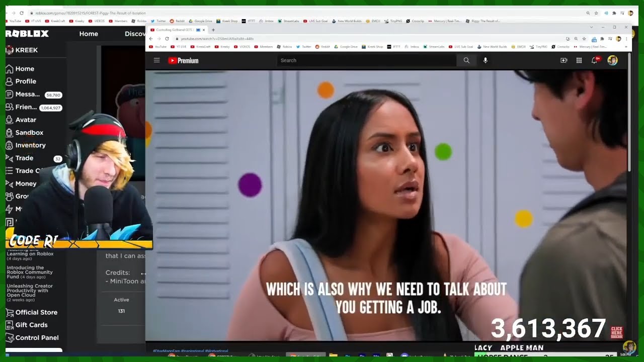
Task: Click the playing video frame
Action: [386, 205]
